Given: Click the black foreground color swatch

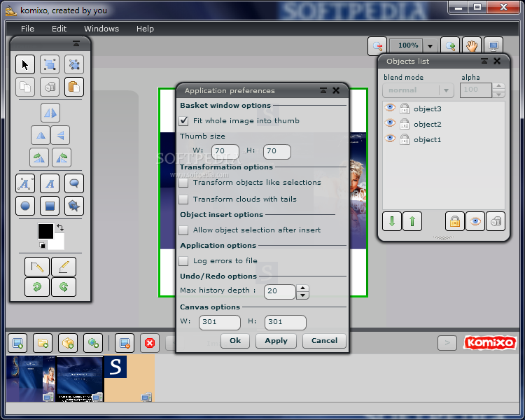Looking at the screenshot, I should [x=45, y=231].
